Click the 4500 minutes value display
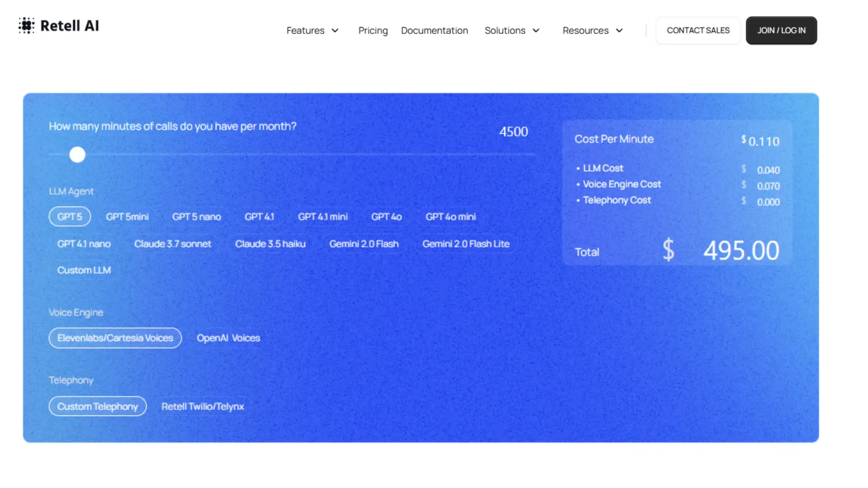 tap(514, 131)
